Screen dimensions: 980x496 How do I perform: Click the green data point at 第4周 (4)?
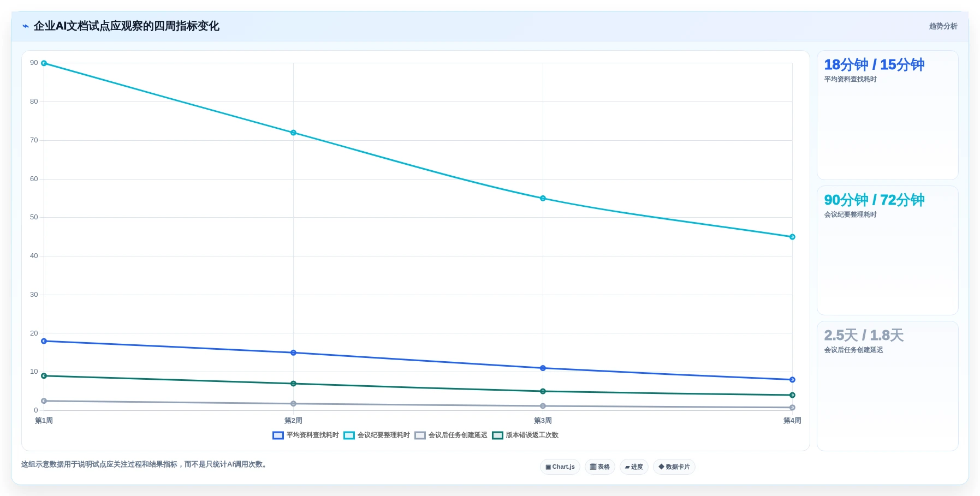792,395
